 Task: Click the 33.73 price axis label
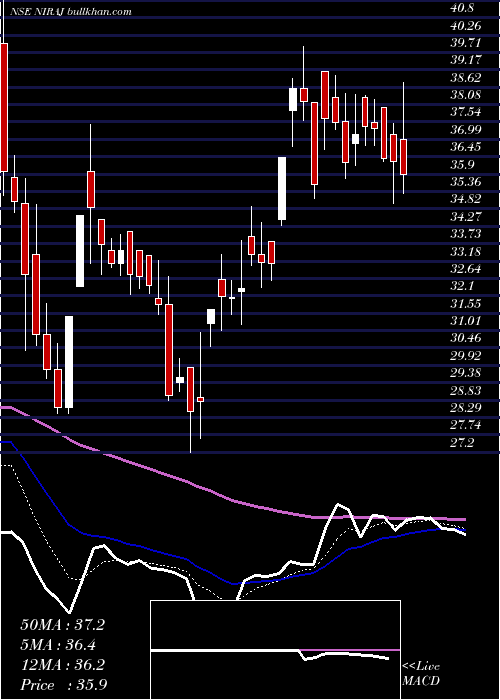pyautogui.click(x=466, y=234)
